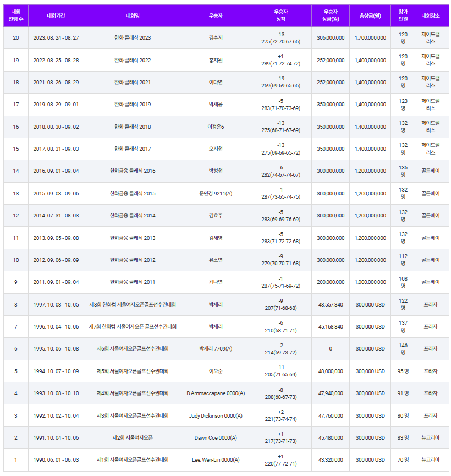Click winner name 이오순
The image size is (451, 476).
click(216, 371)
